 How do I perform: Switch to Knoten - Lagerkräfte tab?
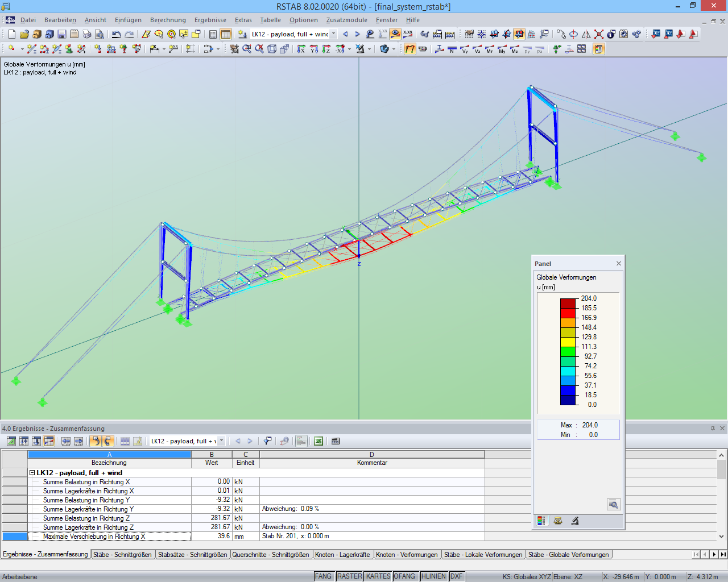click(342, 555)
